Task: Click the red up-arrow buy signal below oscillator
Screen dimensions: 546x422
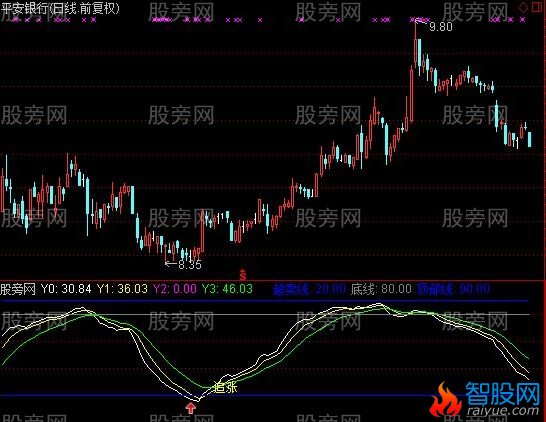Action: pos(190,408)
